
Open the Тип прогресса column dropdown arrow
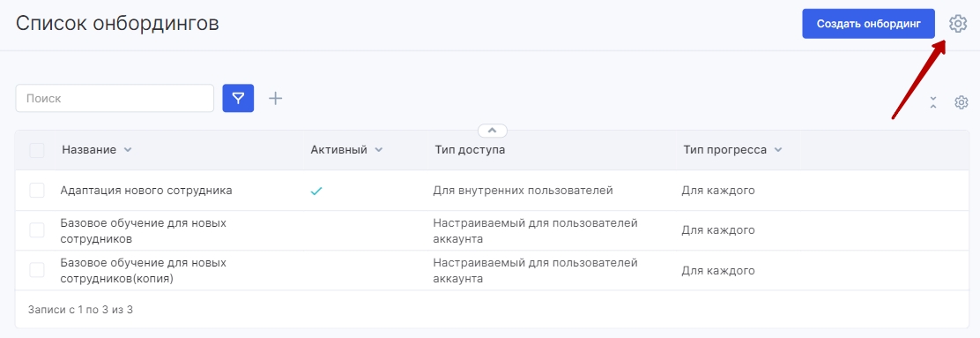[778, 150]
